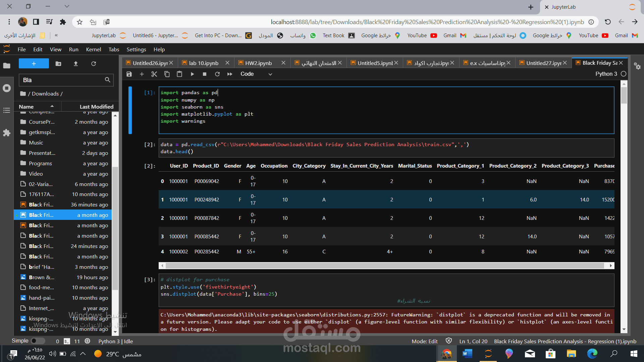Click the file filter search field
Screen dimensions: 644x362
click(x=62, y=80)
